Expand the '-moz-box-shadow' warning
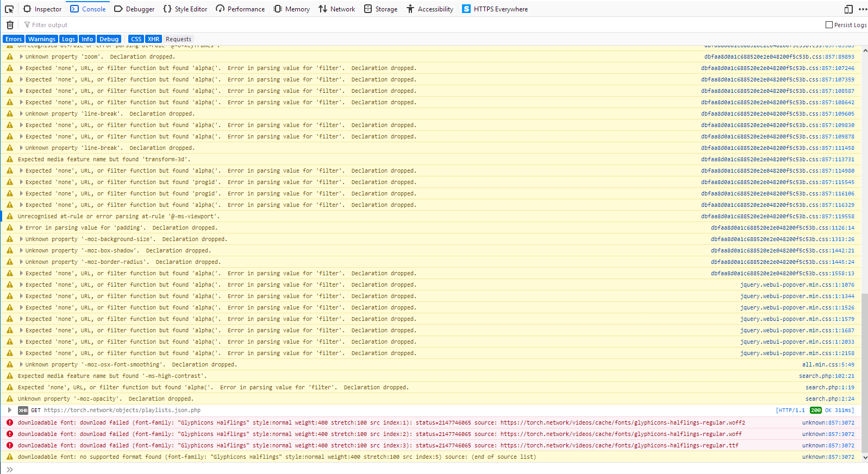868x474 pixels. point(21,250)
